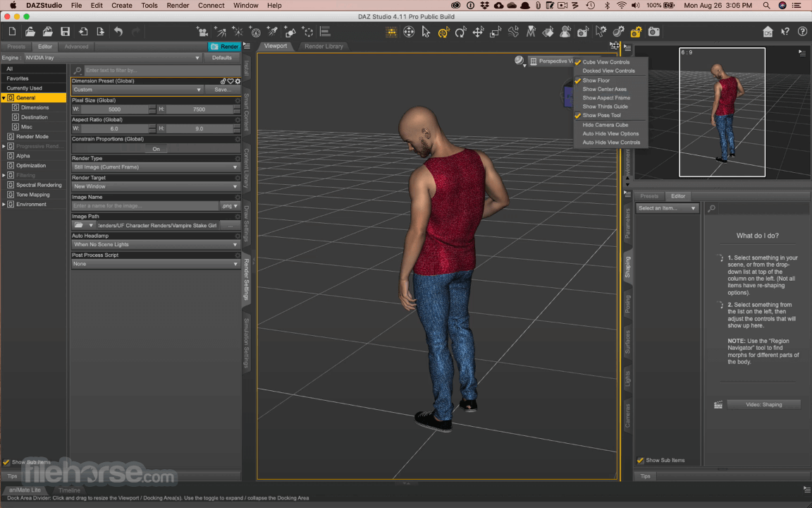The image size is (812, 508).
Task: Select the joint editor bone tool
Action: [512, 32]
